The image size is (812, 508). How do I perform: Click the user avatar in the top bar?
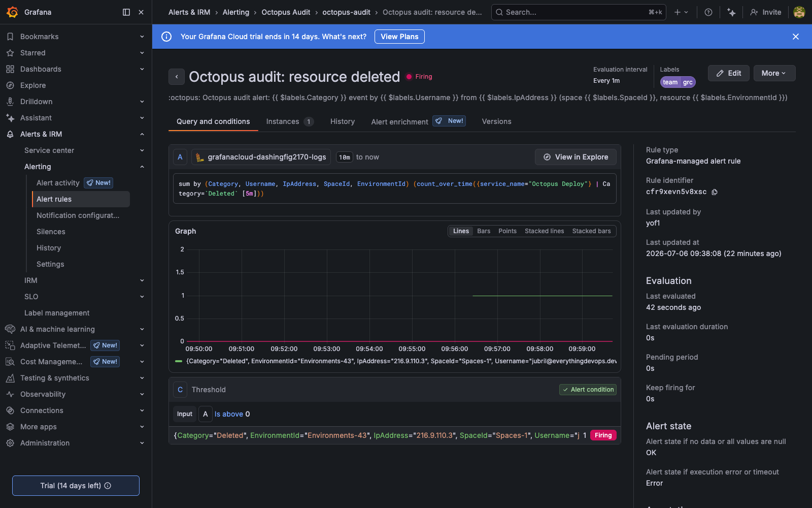[x=799, y=12]
